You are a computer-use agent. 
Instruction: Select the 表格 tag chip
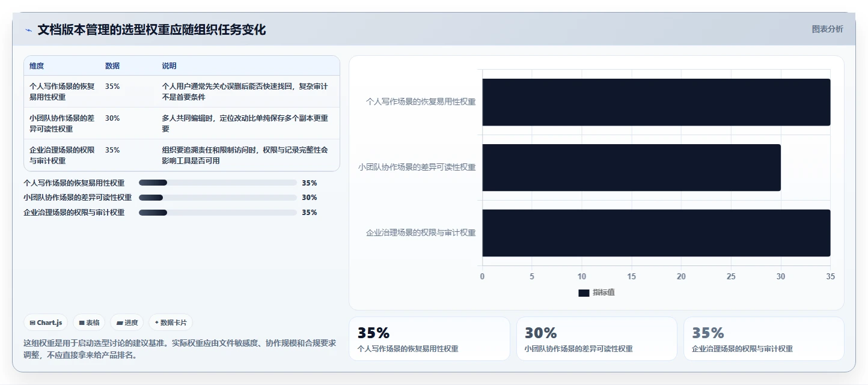89,323
